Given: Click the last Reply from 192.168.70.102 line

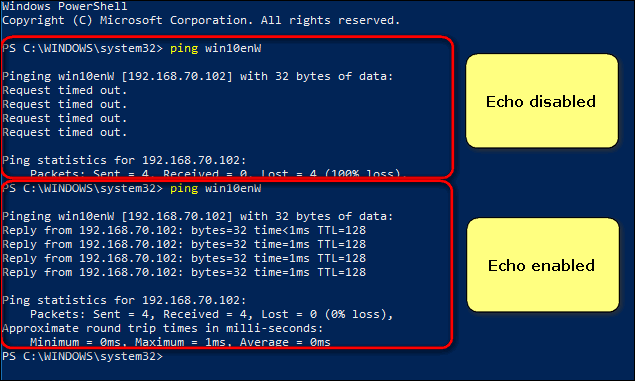Looking at the screenshot, I should 184,272.
